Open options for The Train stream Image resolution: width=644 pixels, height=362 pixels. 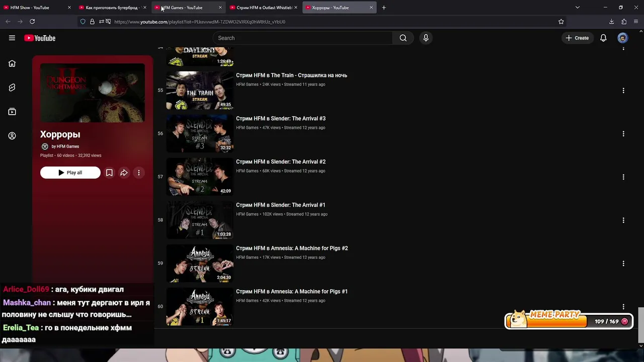tap(623, 90)
